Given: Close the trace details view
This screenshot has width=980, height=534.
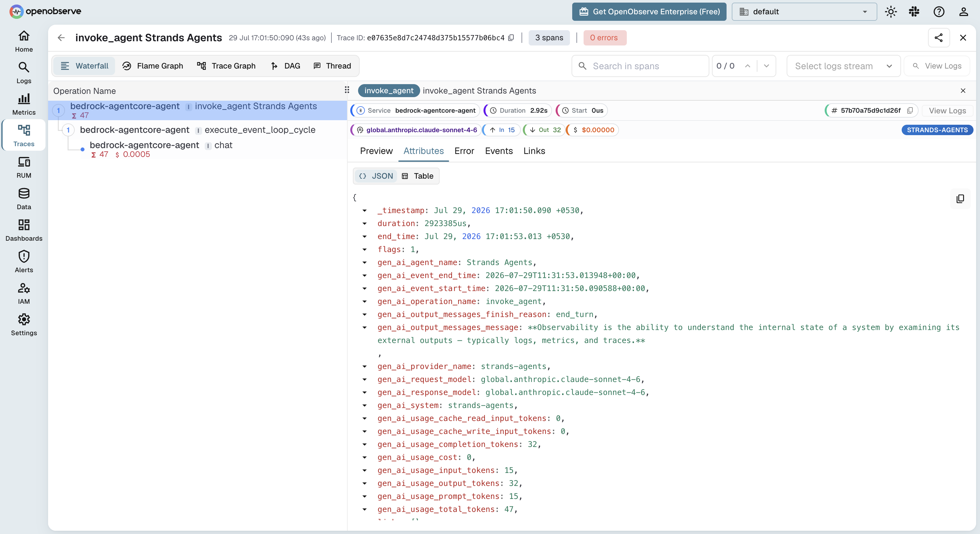Looking at the screenshot, I should click(963, 38).
